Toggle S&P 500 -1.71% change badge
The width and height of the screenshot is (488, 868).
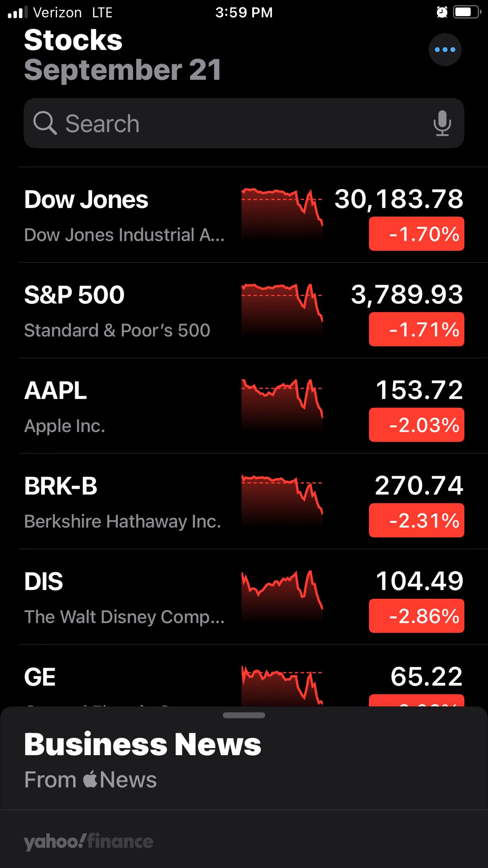(416, 329)
